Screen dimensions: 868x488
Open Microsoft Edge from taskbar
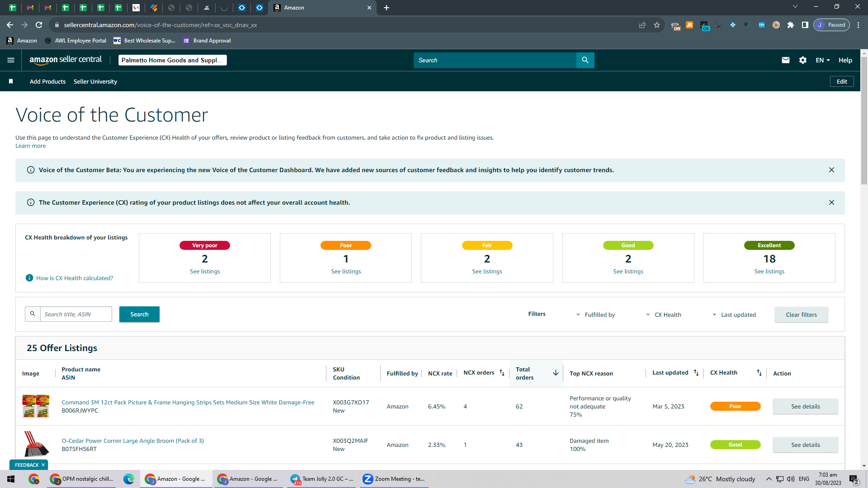[129, 479]
